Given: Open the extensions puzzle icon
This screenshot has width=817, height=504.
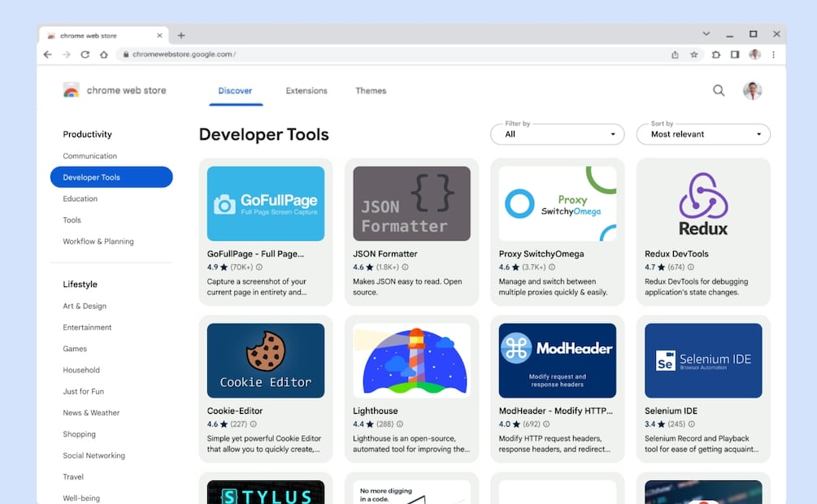Looking at the screenshot, I should pos(716,54).
